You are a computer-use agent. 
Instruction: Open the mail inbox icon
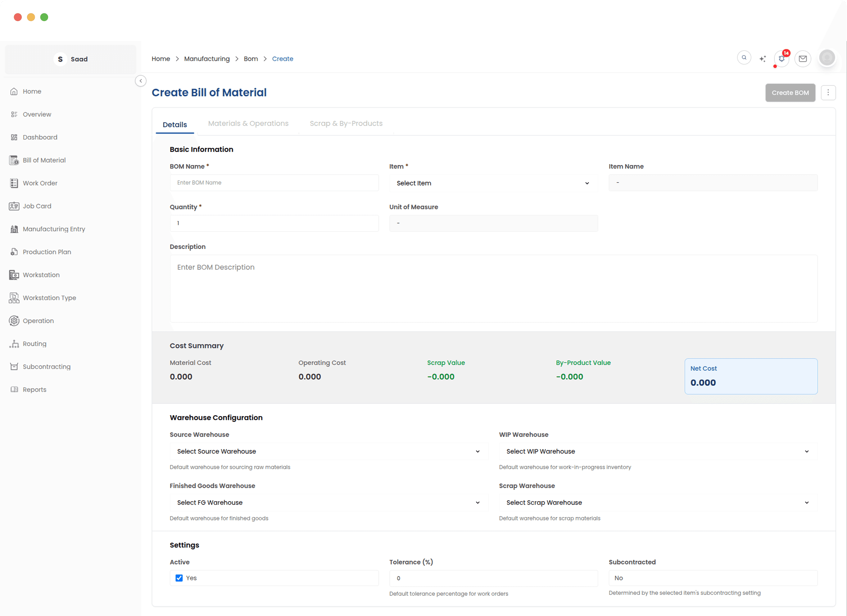(x=803, y=59)
